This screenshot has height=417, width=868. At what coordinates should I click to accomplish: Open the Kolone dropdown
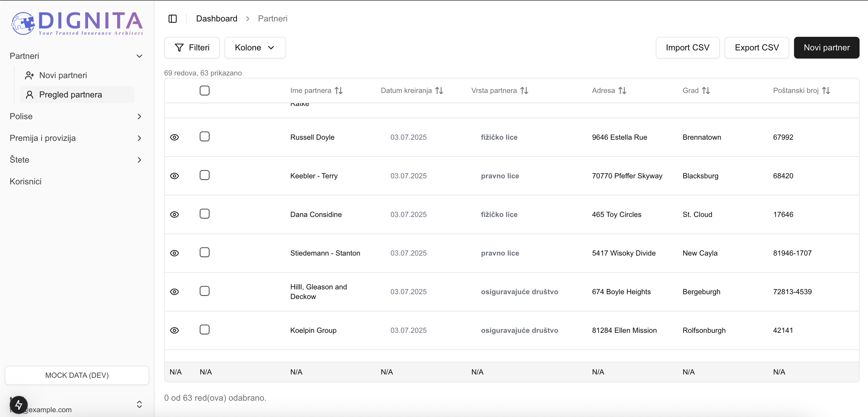tap(255, 47)
